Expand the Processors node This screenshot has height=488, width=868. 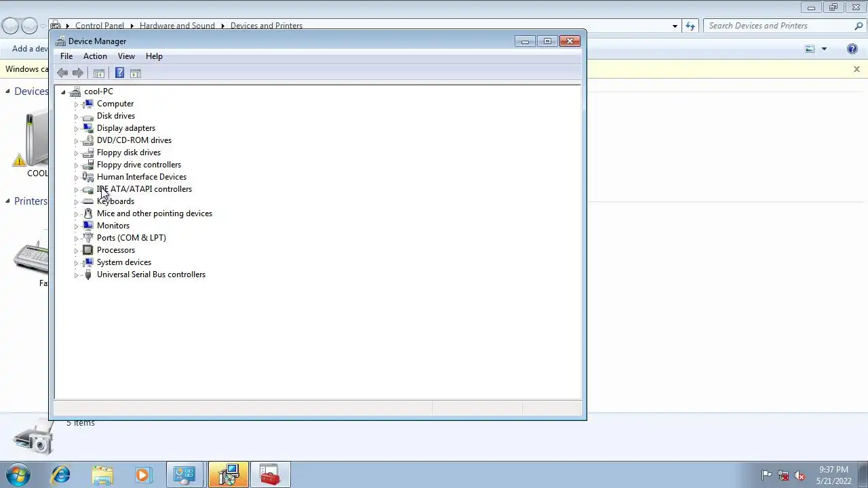tap(76, 251)
